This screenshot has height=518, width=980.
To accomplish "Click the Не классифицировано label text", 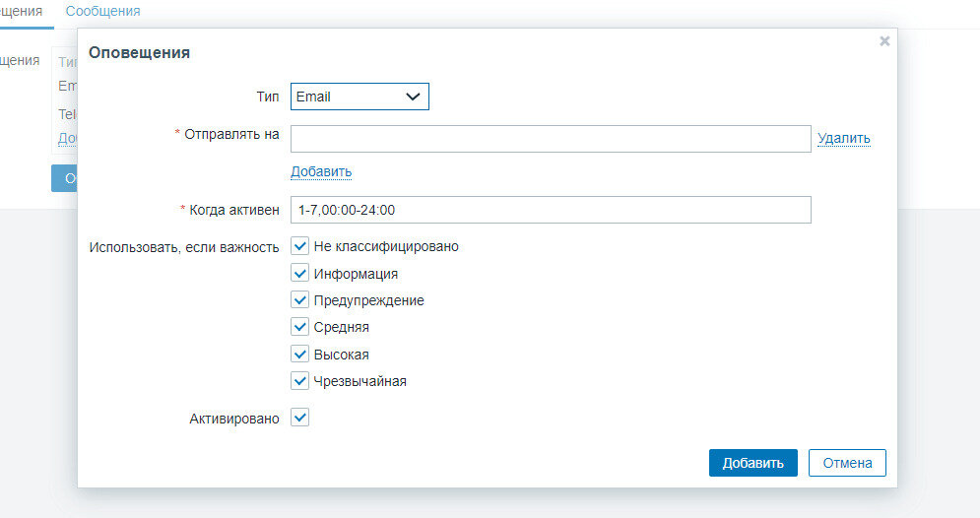I will [x=386, y=246].
